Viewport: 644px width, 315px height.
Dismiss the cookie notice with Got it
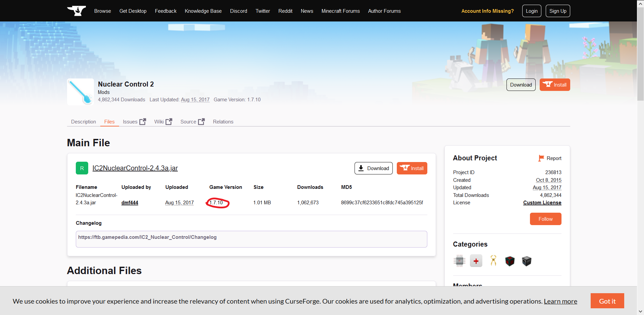click(x=607, y=301)
